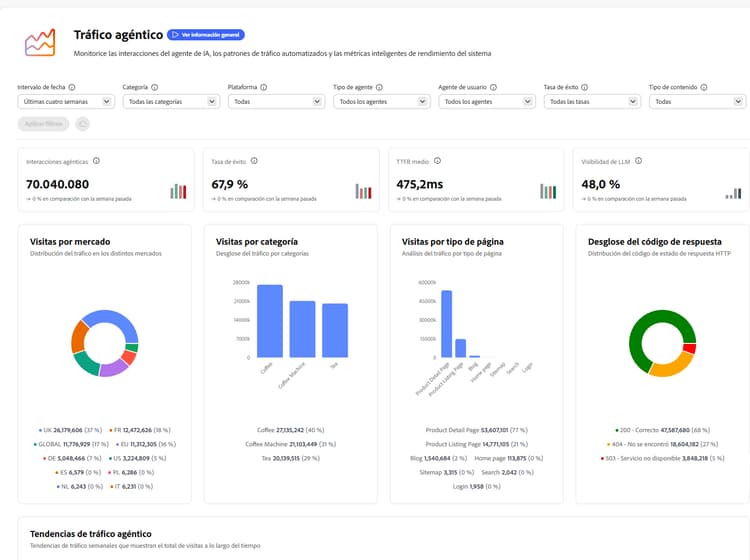This screenshot has height=560, width=750.
Task: Click the Product Listing Page bar
Action: pos(460,348)
